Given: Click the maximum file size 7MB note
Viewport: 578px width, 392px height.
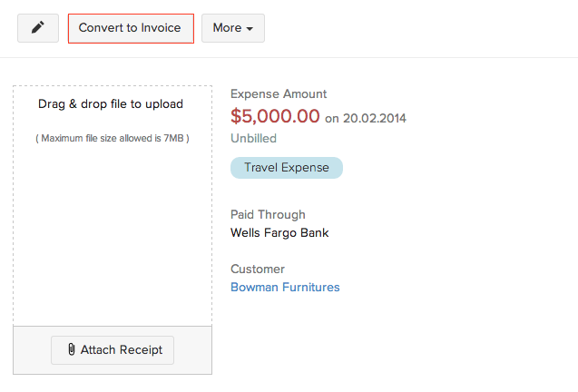Looking at the screenshot, I should click(x=112, y=139).
